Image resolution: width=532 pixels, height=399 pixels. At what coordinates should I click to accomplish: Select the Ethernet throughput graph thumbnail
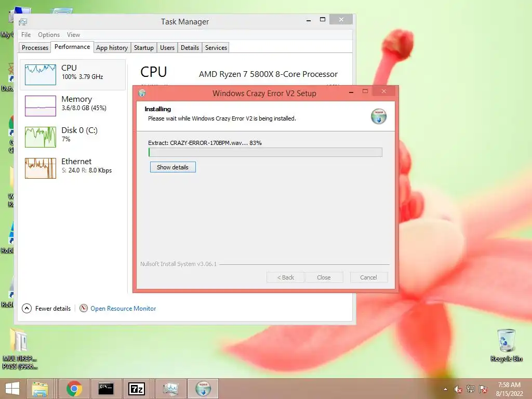pyautogui.click(x=41, y=168)
